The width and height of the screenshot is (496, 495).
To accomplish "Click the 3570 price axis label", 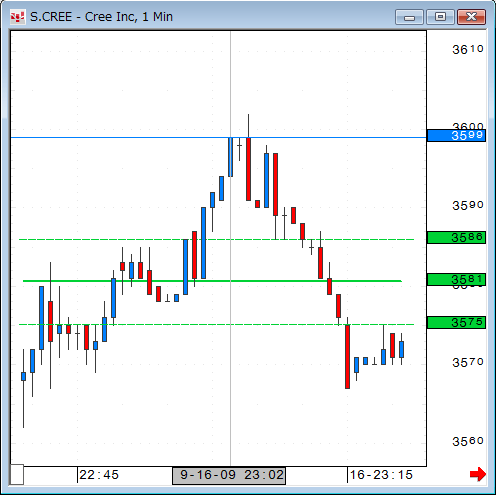I will pos(467,362).
